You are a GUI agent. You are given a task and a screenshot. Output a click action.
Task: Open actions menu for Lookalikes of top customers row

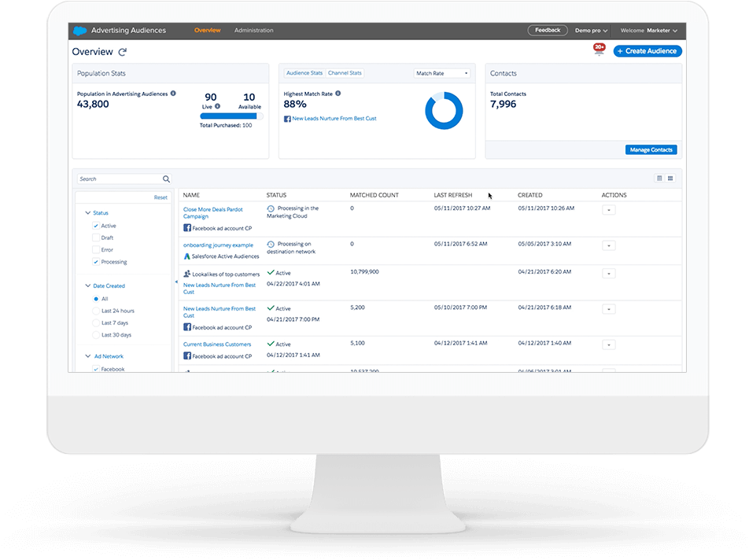(x=609, y=274)
